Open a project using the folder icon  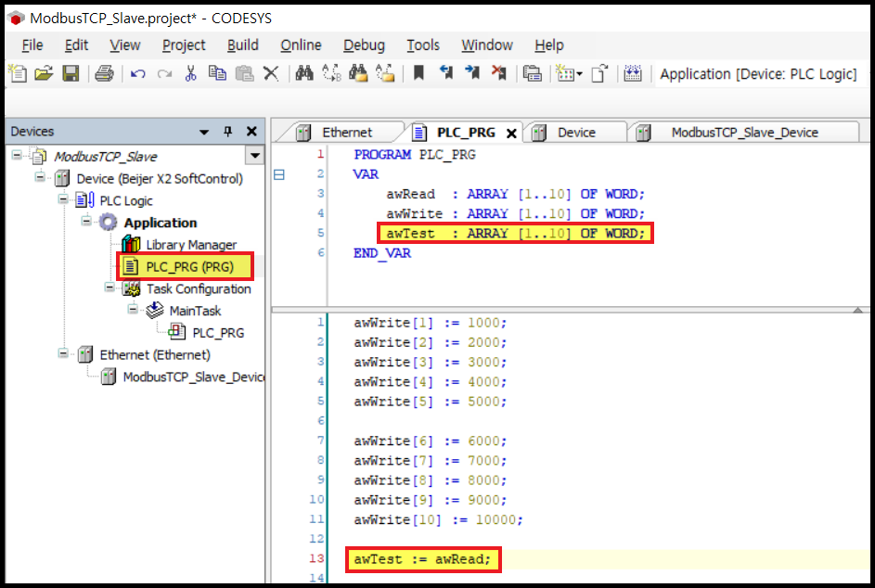coord(44,73)
